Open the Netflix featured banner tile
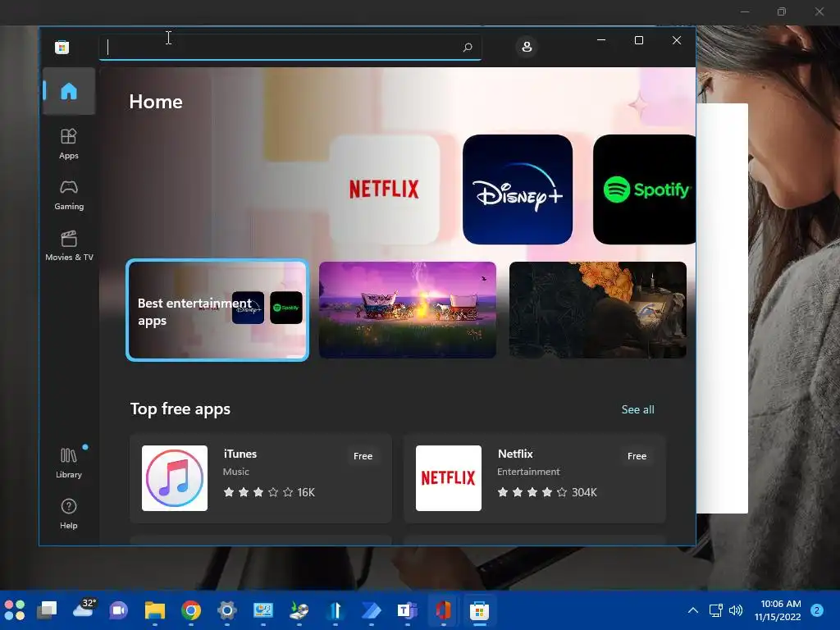The height and width of the screenshot is (630, 840). point(384,189)
